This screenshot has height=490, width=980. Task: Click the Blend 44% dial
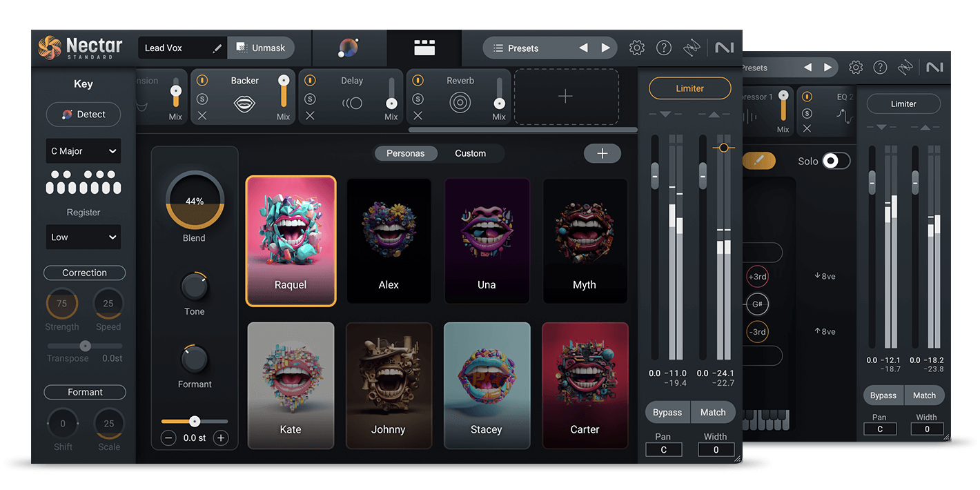tap(195, 199)
